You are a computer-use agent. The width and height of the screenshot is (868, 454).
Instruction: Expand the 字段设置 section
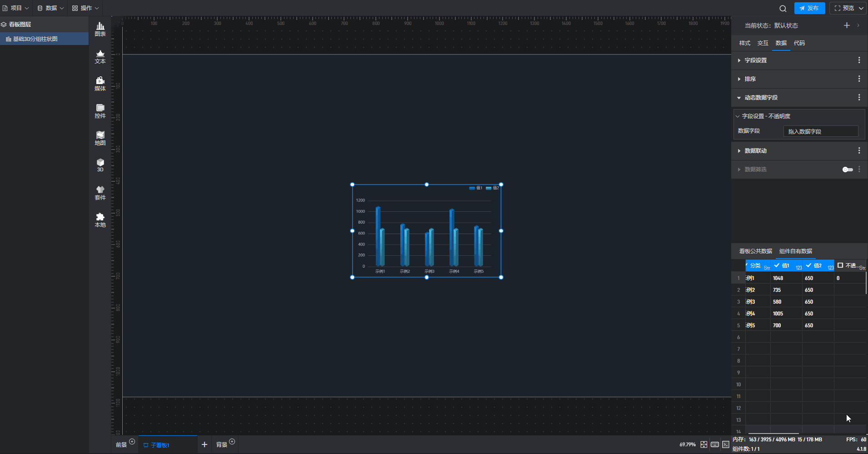pyautogui.click(x=755, y=60)
